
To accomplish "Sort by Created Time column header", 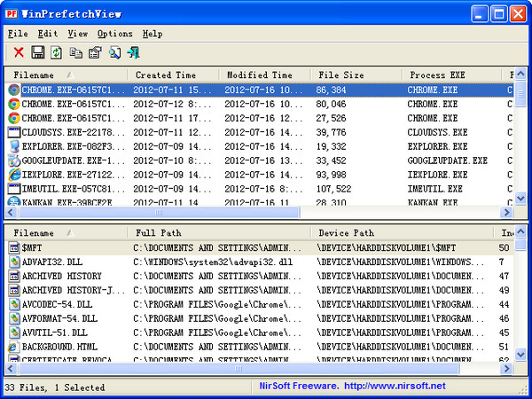I will [165, 75].
